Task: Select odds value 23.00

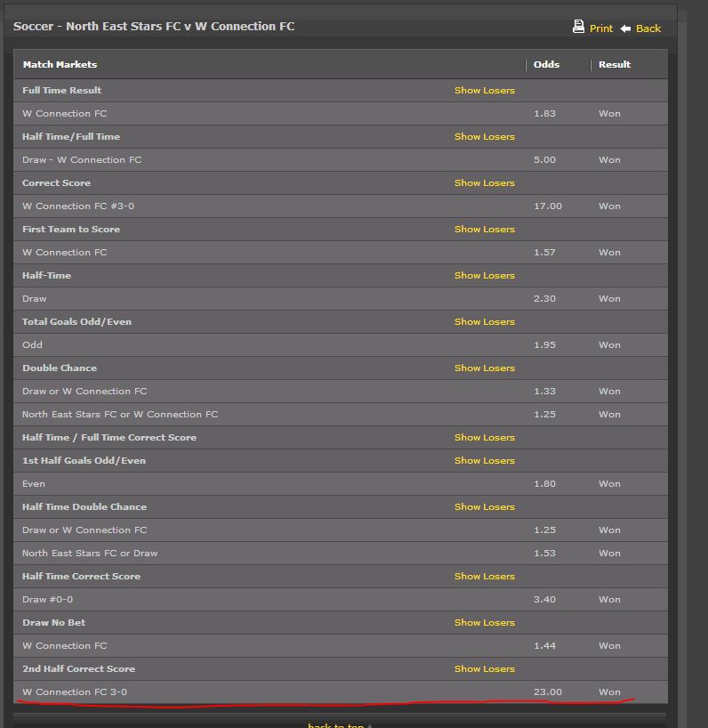Action: tap(548, 692)
